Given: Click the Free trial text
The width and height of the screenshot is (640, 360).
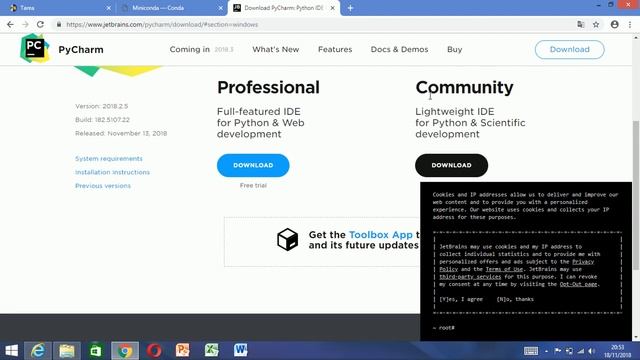Looking at the screenshot, I should point(253,185).
